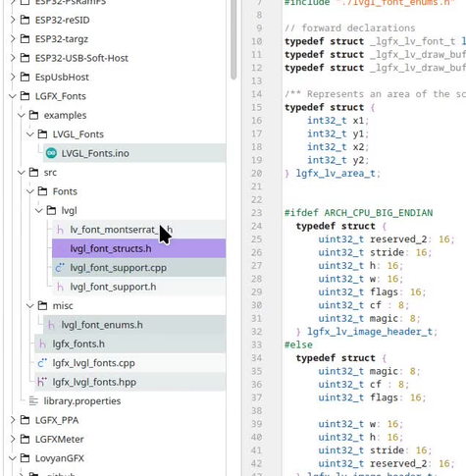The width and height of the screenshot is (466, 476).
Task: Click the file tree vertical scrollbar
Action: (233, 39)
